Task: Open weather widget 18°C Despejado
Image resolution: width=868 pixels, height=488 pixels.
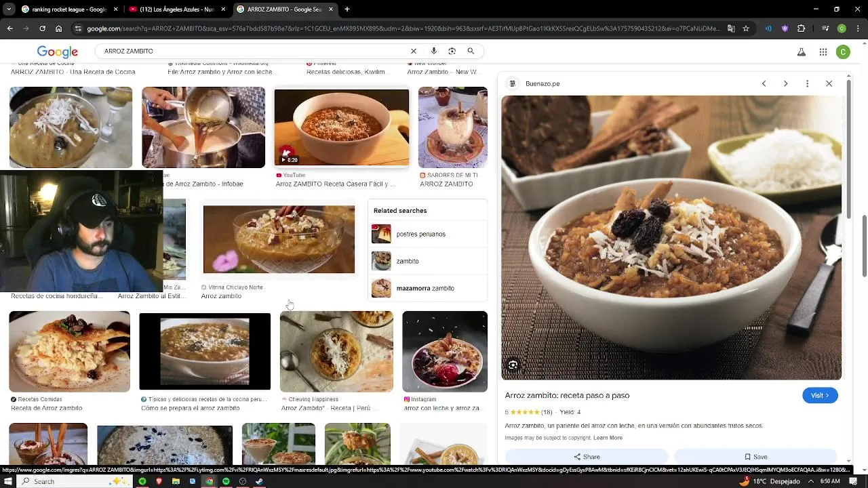Action: coord(770,481)
